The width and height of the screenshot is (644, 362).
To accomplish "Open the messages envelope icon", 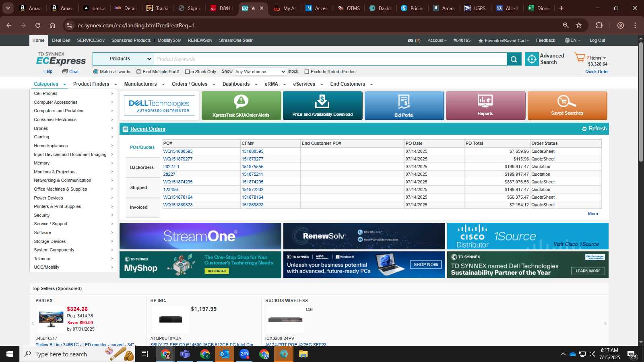I will 411,41.
